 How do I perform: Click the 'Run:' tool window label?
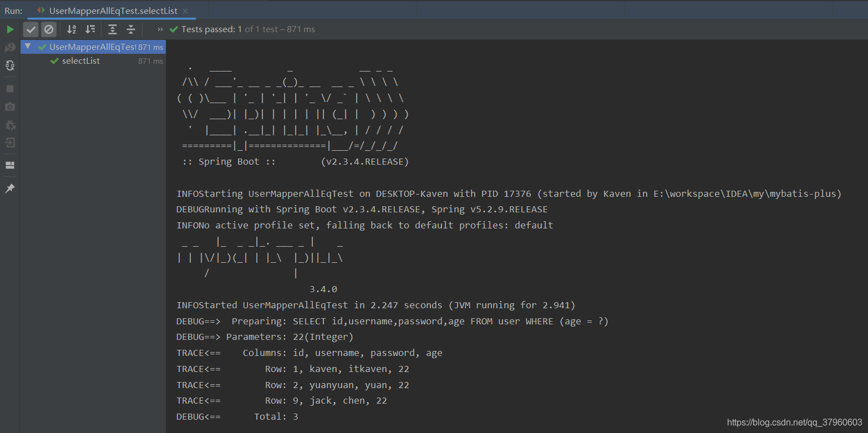point(13,11)
